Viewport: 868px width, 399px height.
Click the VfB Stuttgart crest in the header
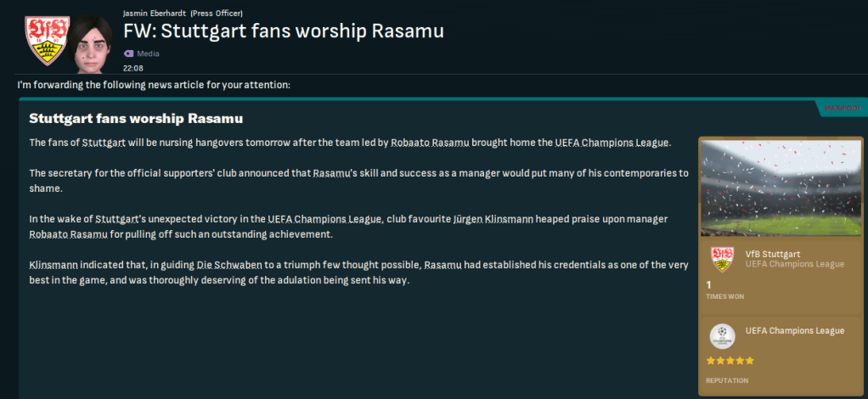click(x=42, y=40)
